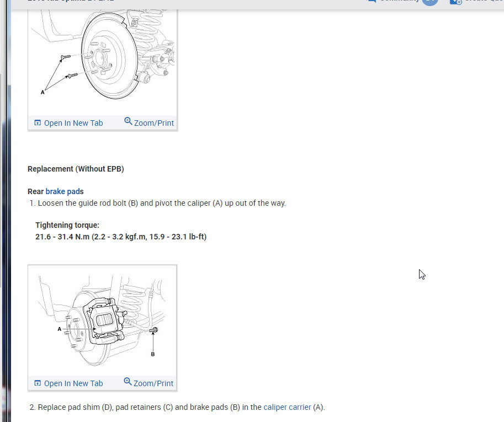This screenshot has width=504, height=422.
Task: Click the magnifier icon under the caliper diagram
Action: [128, 381]
